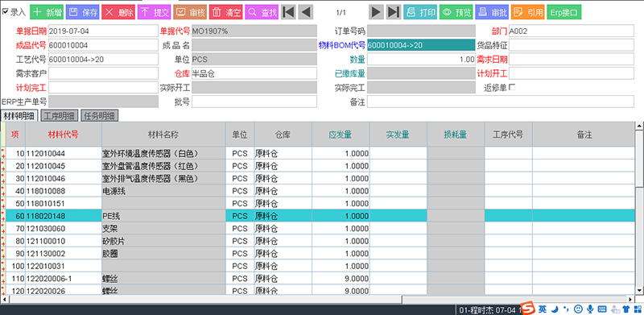Select the 支架 material row
The height and width of the screenshot is (315, 644).
[320, 228]
